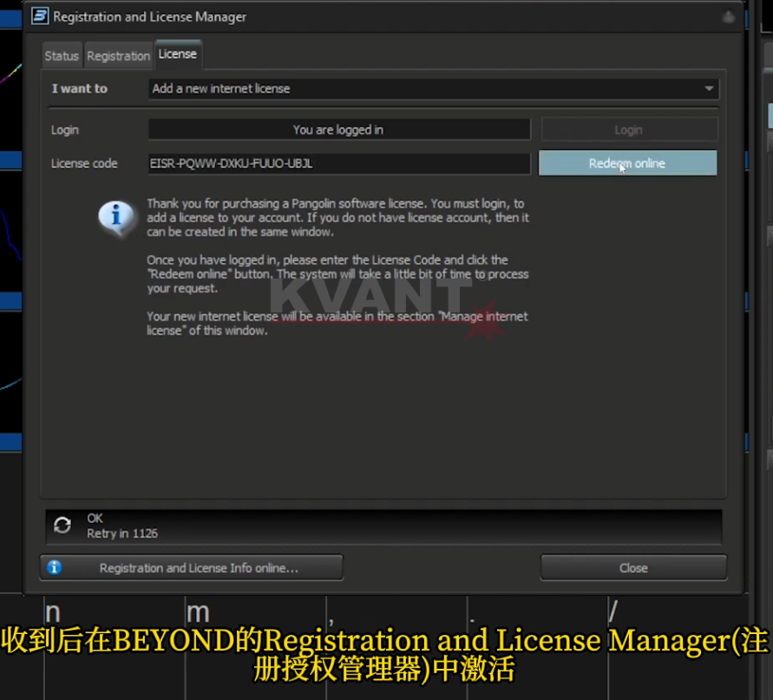Viewport: 773px width, 700px height.
Task: Click the 'OK' status text
Action: 95,518
